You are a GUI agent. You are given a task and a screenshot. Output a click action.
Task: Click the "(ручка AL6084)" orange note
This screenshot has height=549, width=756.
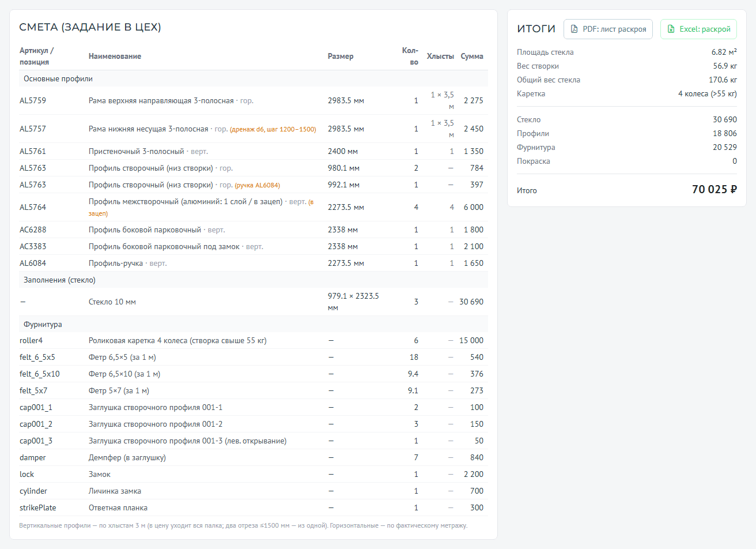[x=258, y=185]
